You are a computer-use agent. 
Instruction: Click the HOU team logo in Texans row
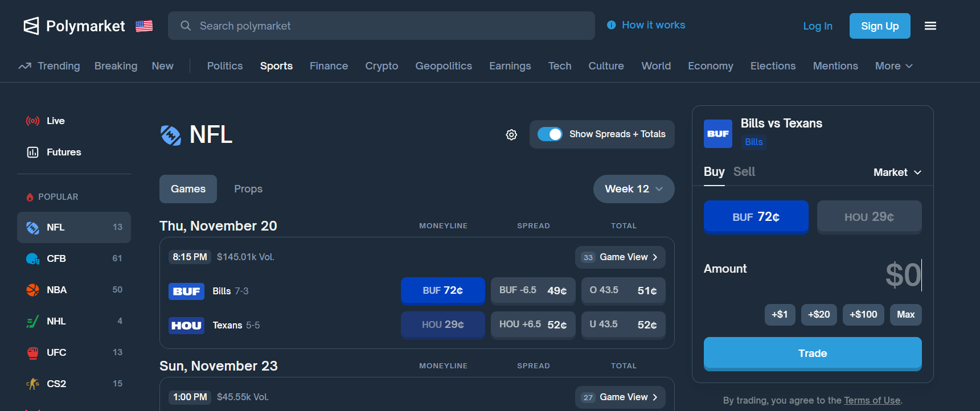186,326
